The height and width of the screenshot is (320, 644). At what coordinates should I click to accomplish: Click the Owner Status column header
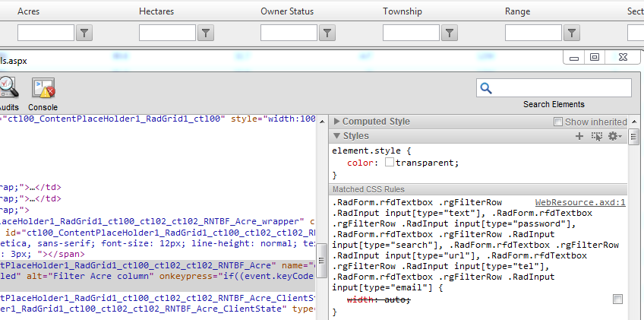coord(287,11)
